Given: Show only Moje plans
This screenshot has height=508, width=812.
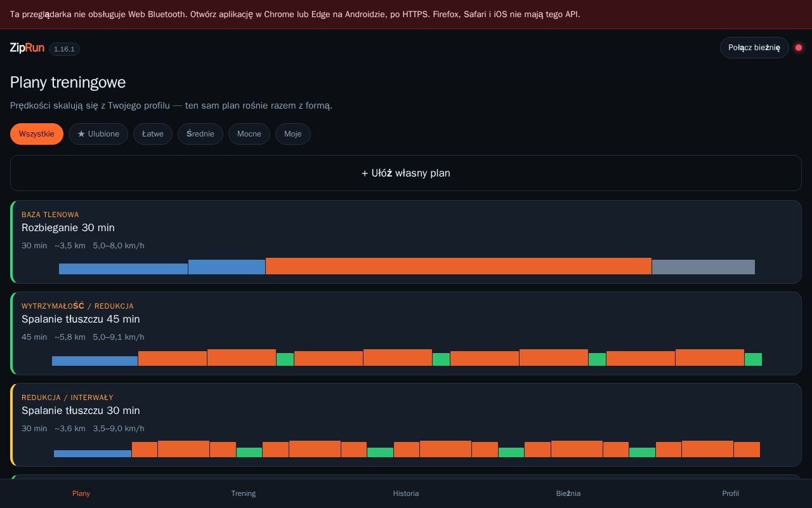Looking at the screenshot, I should click(x=293, y=134).
